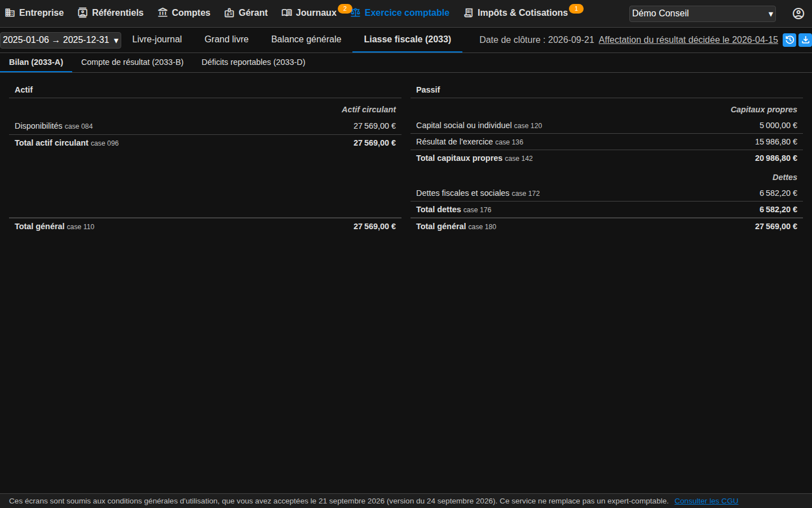Open the Gérant section badge icon
The image size is (812, 508).
[x=229, y=13]
